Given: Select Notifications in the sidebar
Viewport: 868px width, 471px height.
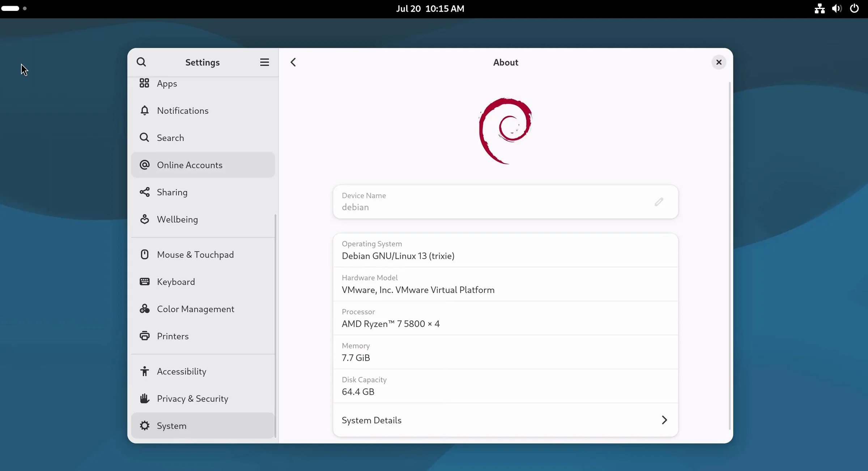Looking at the screenshot, I should coord(203,111).
